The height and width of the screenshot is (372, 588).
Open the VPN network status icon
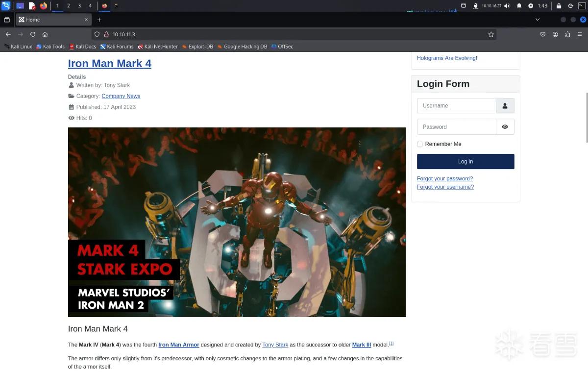click(475, 6)
